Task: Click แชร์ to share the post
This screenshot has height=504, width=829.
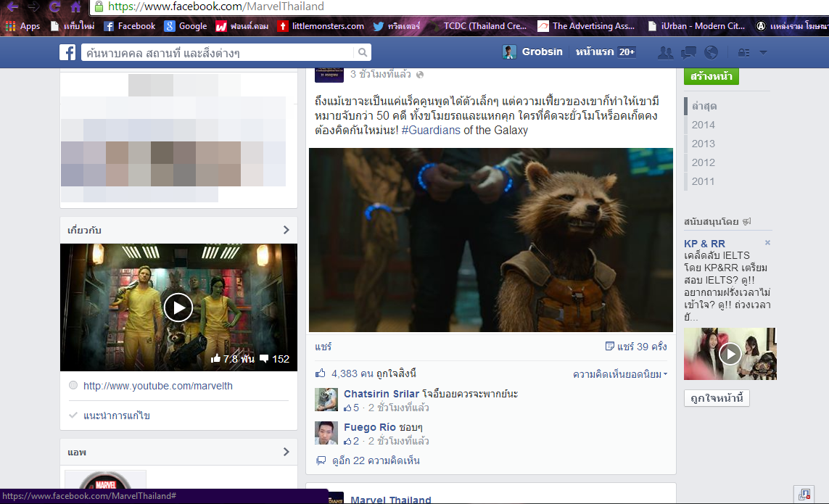Action: (323, 347)
